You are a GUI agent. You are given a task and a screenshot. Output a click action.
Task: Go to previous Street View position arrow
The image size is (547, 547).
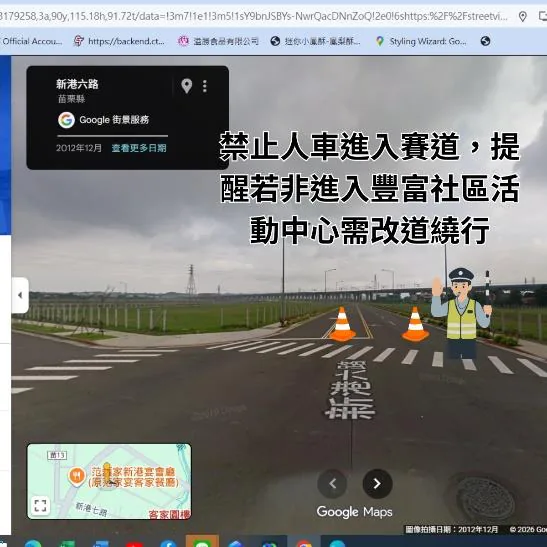point(332,484)
